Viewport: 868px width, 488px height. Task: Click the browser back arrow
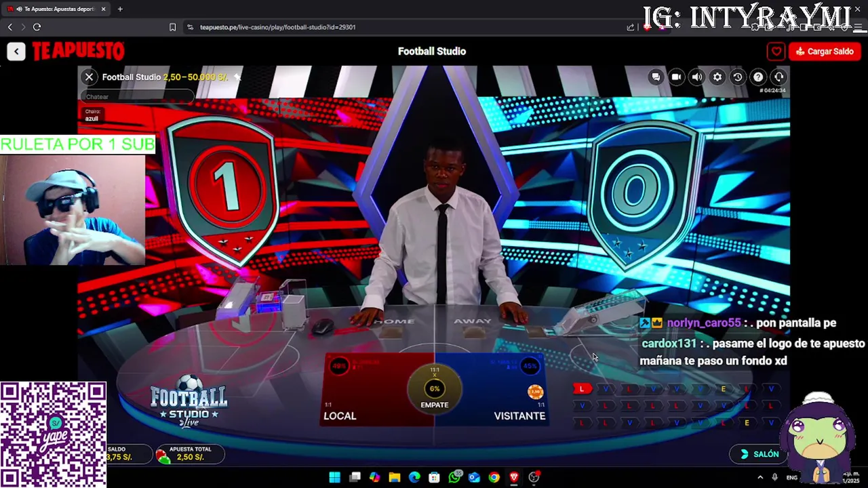9,27
